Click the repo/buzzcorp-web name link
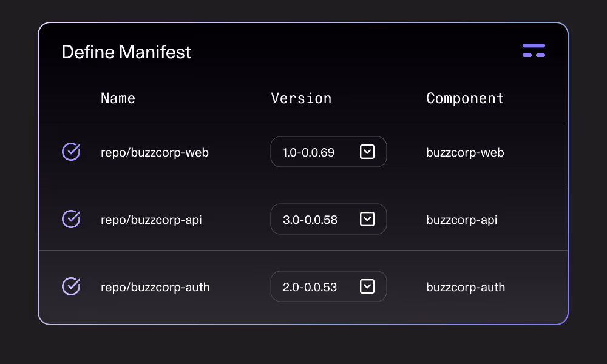The image size is (607, 364). [155, 153]
